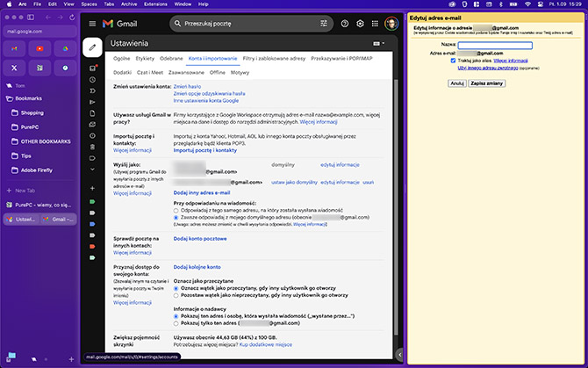
Task: Select 'Oznacz wątek jako przeczytany' radio button
Action: (x=176, y=288)
